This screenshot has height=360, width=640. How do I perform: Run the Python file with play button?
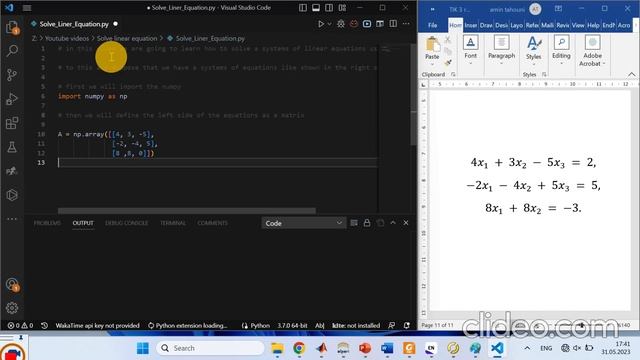(x=321, y=24)
